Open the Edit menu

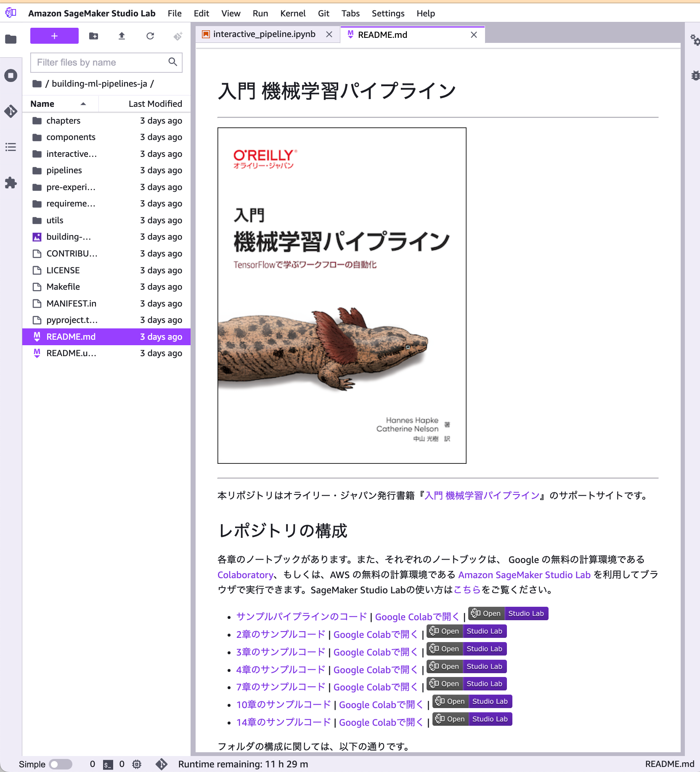tap(202, 13)
